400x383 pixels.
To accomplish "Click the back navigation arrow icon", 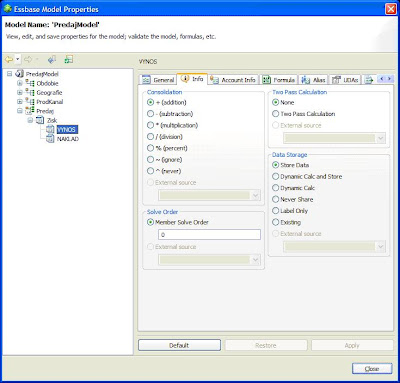I will (9, 60).
